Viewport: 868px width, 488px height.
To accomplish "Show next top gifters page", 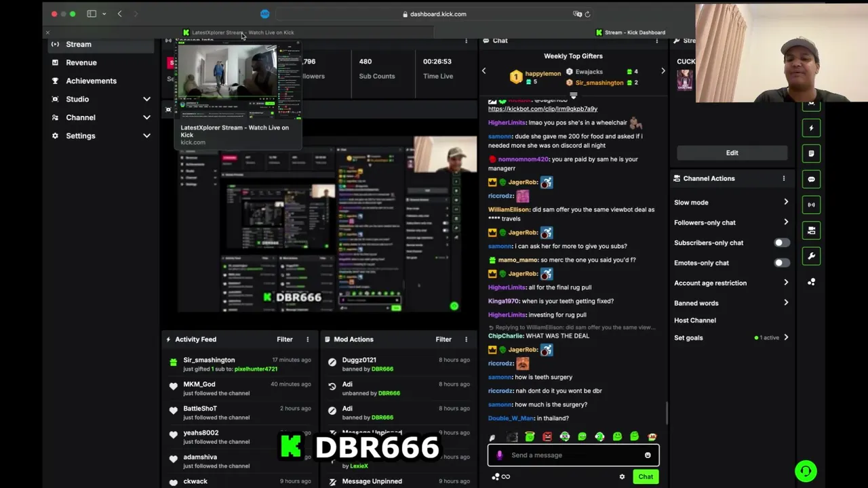I will tap(663, 70).
